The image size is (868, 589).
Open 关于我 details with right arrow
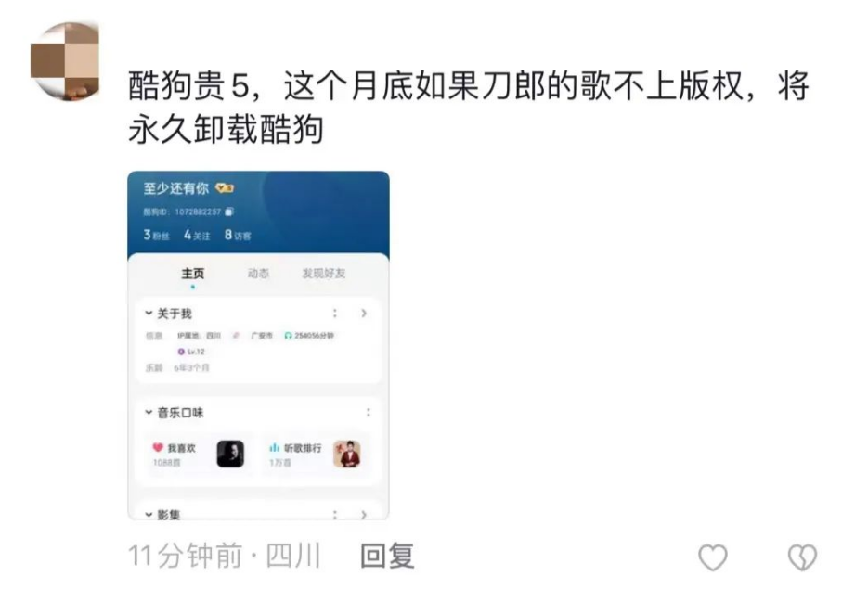pos(364,313)
